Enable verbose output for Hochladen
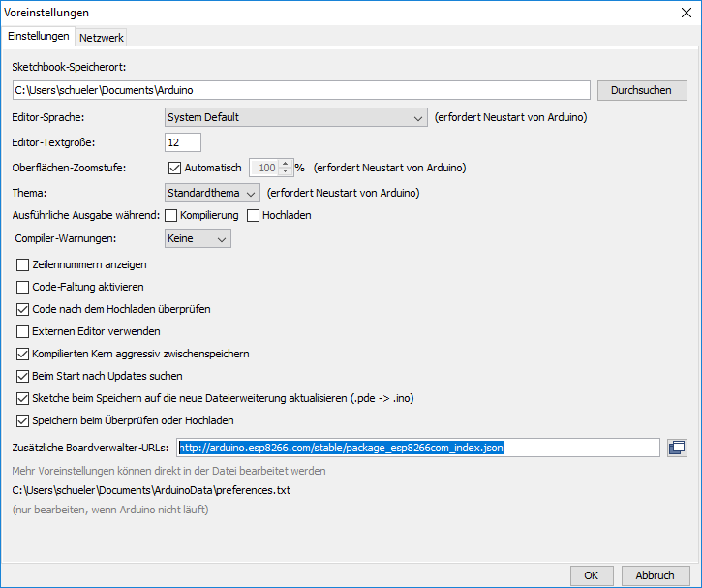Image resolution: width=702 pixels, height=588 pixels. click(x=254, y=215)
